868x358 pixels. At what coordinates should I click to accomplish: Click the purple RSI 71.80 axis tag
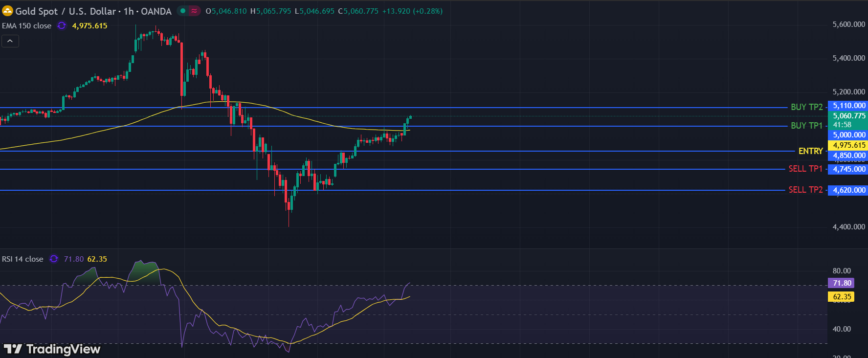(842, 283)
